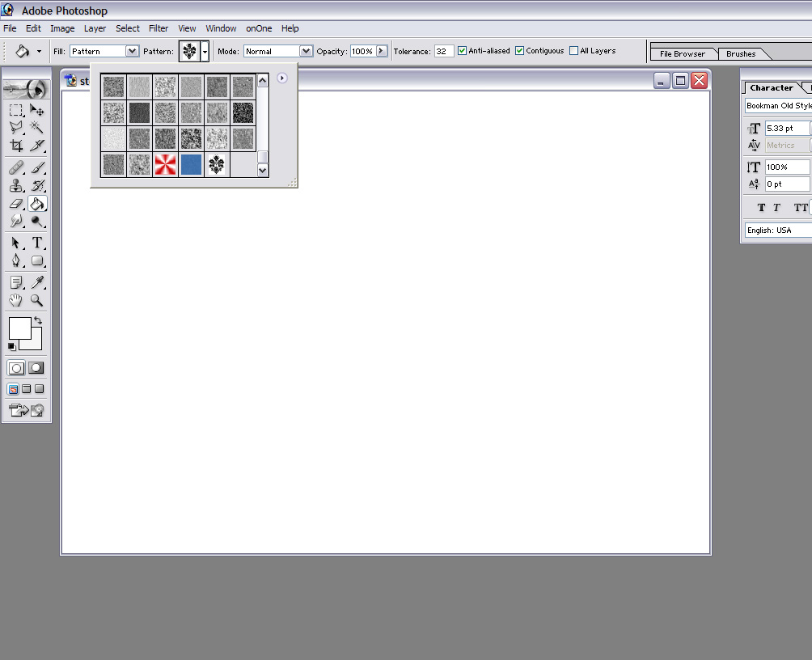Uncheck the Contiguous option
The height and width of the screenshot is (660, 812).
519,51
